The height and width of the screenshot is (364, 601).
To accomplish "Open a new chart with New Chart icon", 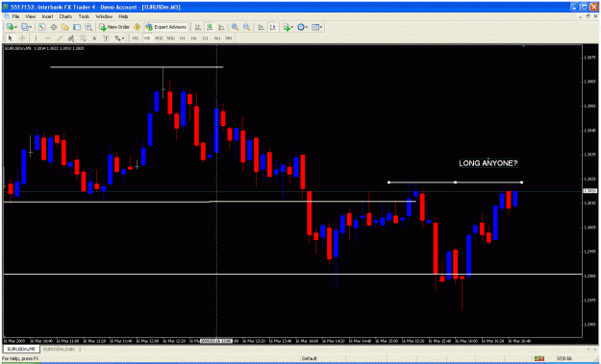I will click(10, 27).
